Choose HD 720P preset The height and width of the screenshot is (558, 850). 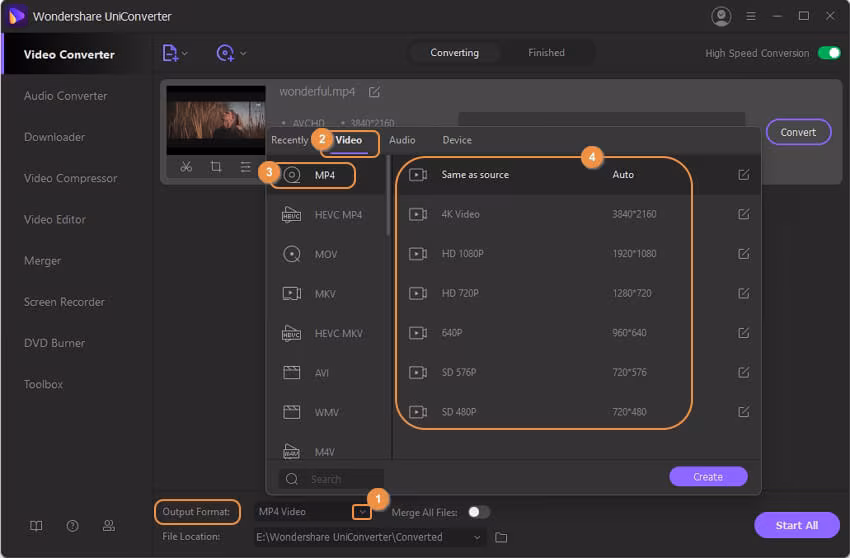(576, 293)
